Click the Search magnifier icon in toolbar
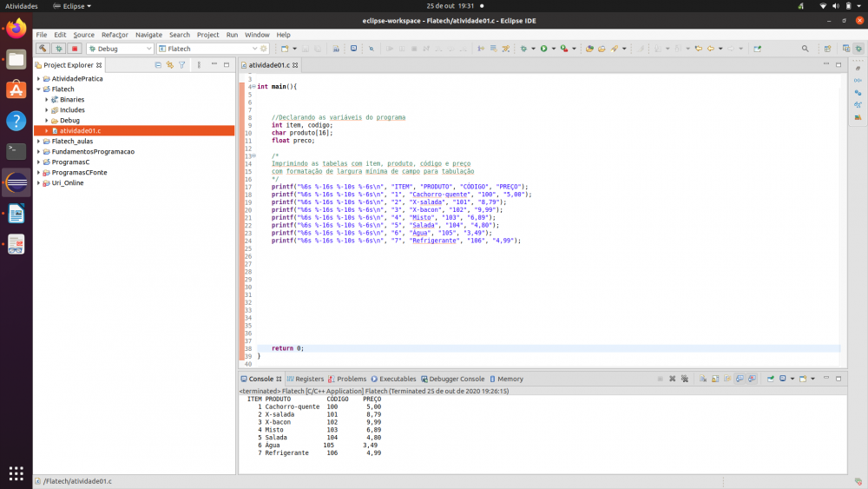 pos(805,49)
